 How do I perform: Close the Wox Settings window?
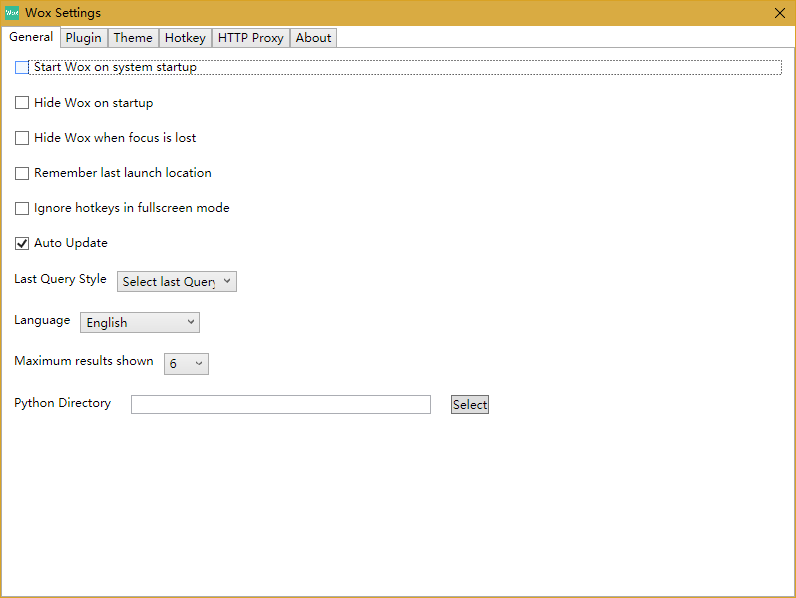[780, 13]
